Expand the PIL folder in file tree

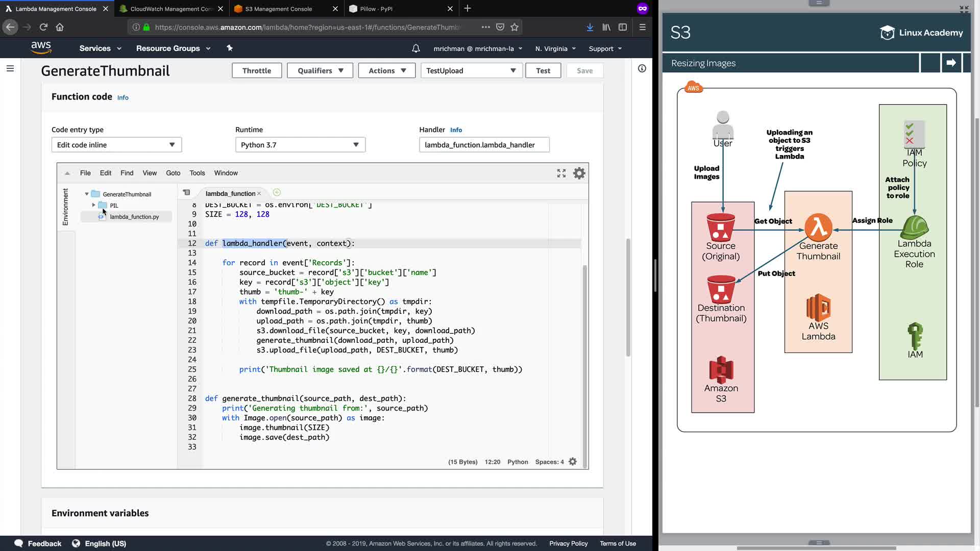pyautogui.click(x=94, y=205)
